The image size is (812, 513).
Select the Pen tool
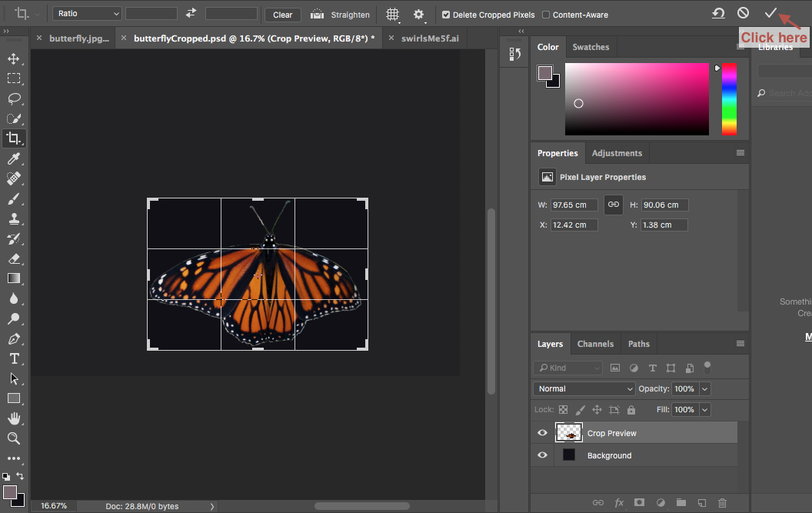[14, 339]
